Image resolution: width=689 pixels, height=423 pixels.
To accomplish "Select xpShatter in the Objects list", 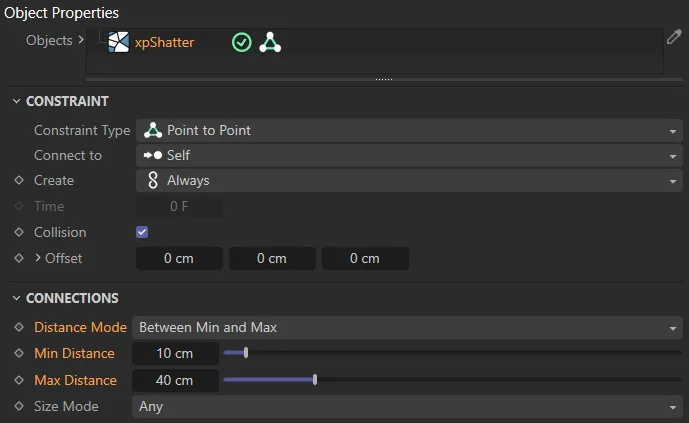I will click(x=166, y=43).
